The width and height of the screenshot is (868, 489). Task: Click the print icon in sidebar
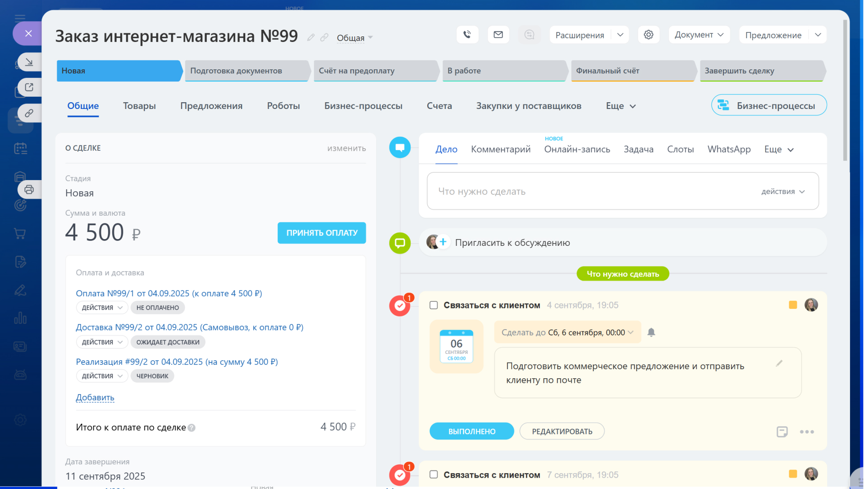coord(29,190)
